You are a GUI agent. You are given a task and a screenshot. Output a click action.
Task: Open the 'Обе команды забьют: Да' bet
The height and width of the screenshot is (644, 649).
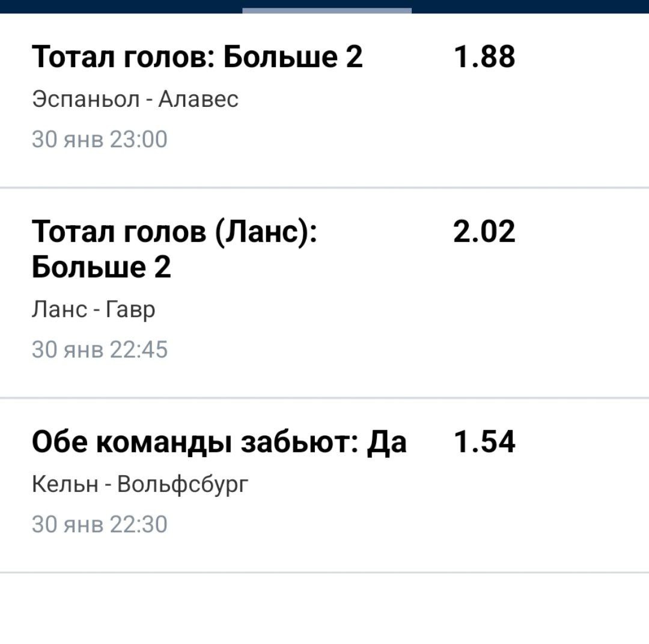219,443
